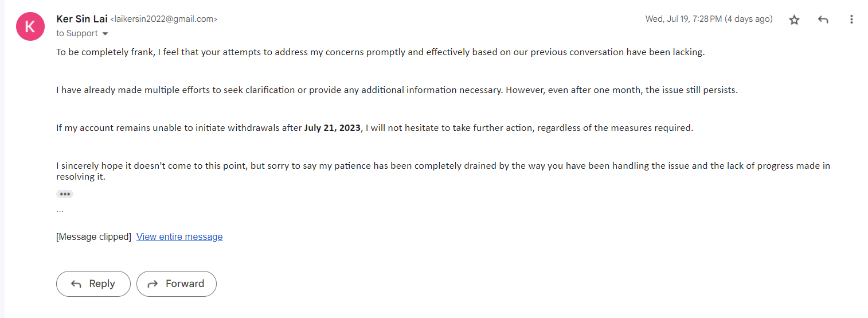The image size is (868, 318).
Task: Click the reply arrow icon beside the star
Action: [x=823, y=20]
